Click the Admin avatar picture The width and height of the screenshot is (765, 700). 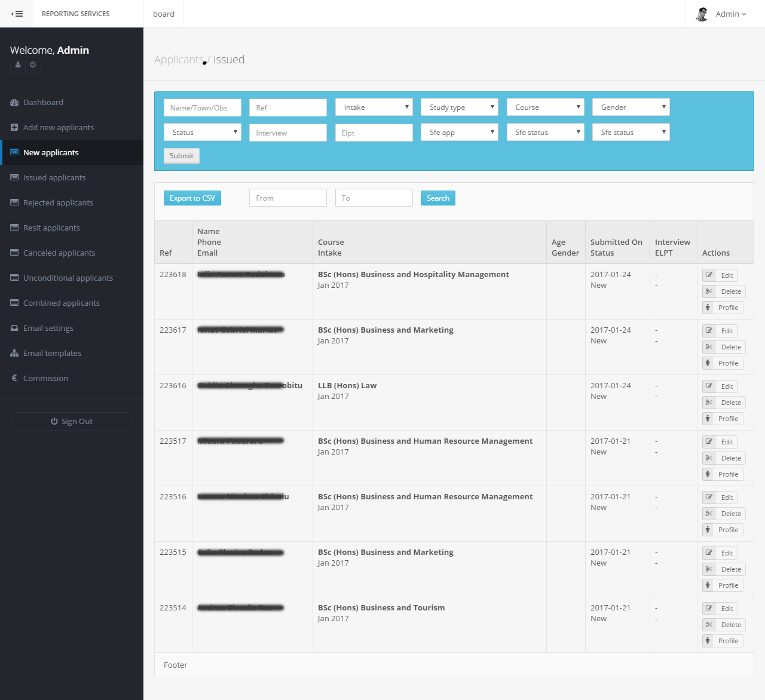(x=702, y=14)
